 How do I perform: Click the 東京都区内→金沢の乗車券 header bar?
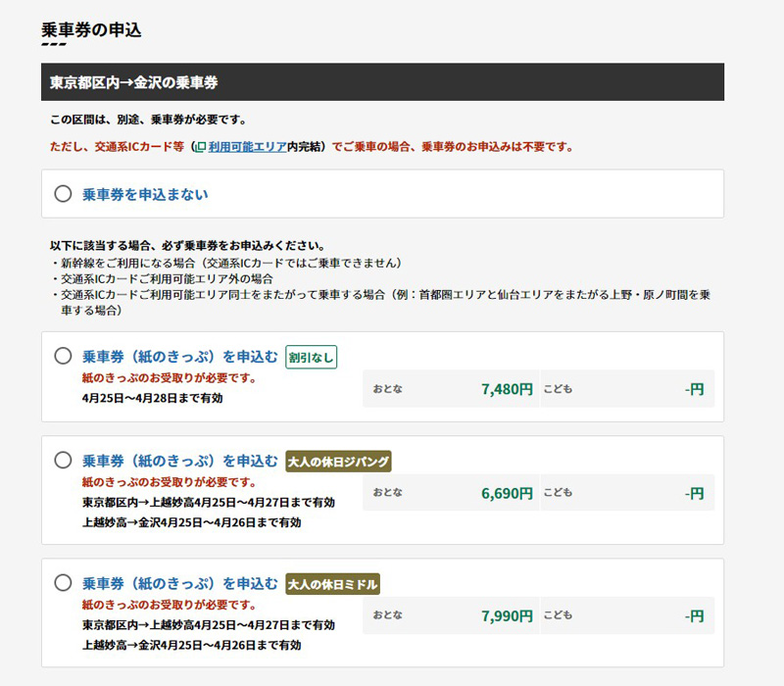tap(382, 82)
